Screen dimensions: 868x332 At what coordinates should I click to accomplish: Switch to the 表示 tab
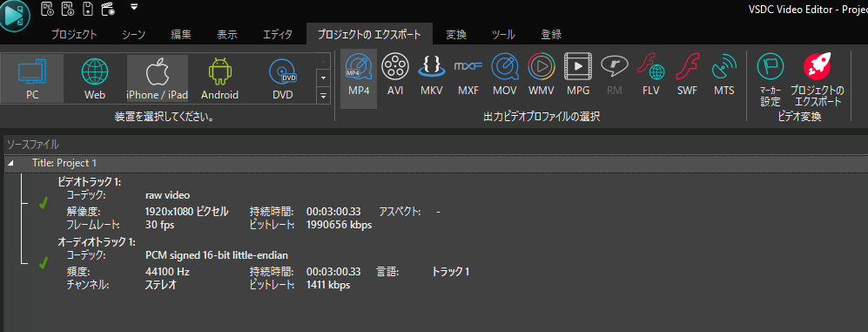click(227, 34)
